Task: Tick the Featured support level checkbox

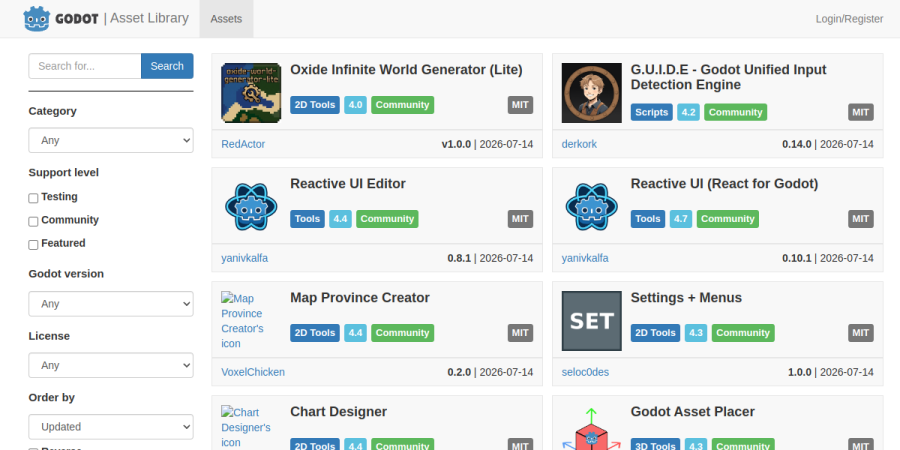Action: (33, 245)
